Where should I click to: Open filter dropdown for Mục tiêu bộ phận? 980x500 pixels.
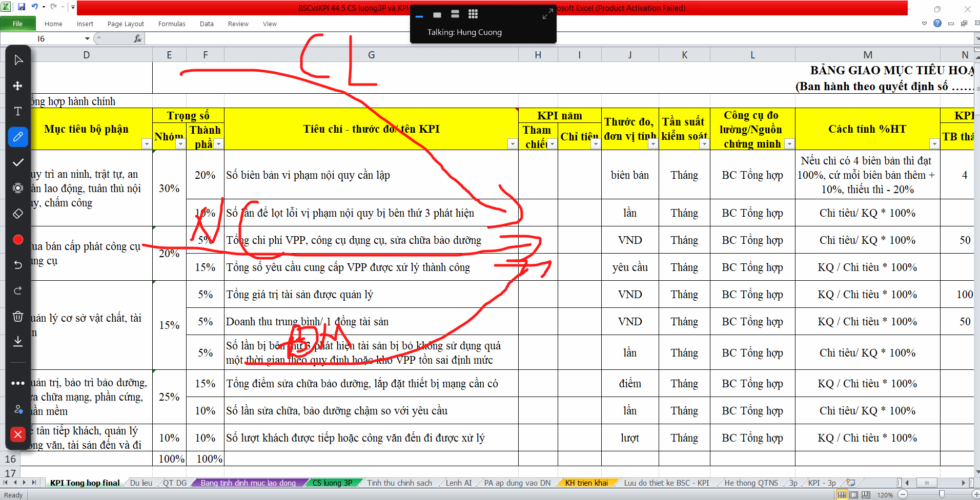[147, 144]
